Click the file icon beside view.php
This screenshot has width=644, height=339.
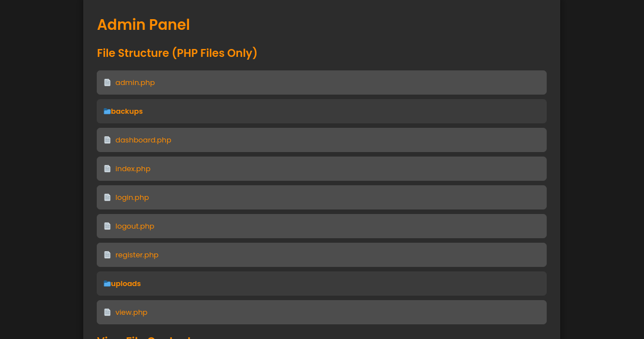coord(107,313)
